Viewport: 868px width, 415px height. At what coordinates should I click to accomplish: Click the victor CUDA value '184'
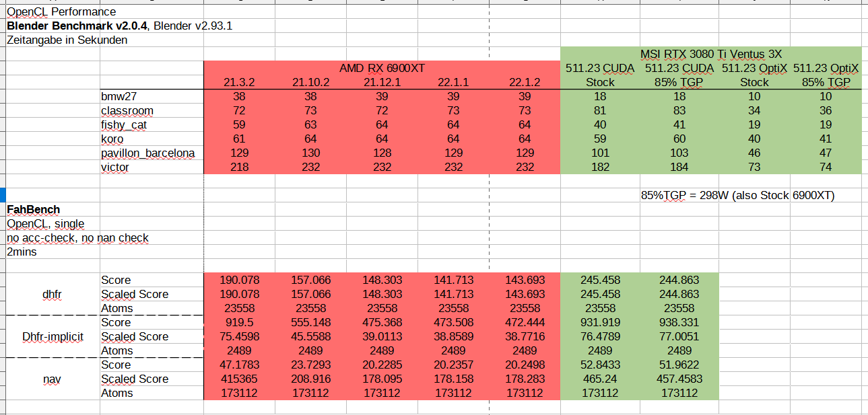679,167
